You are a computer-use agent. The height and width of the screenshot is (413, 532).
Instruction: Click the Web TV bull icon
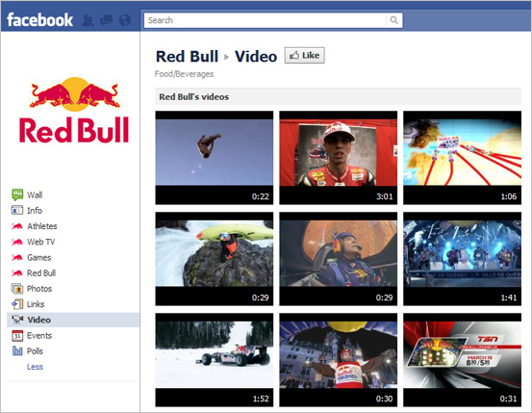pyautogui.click(x=17, y=242)
